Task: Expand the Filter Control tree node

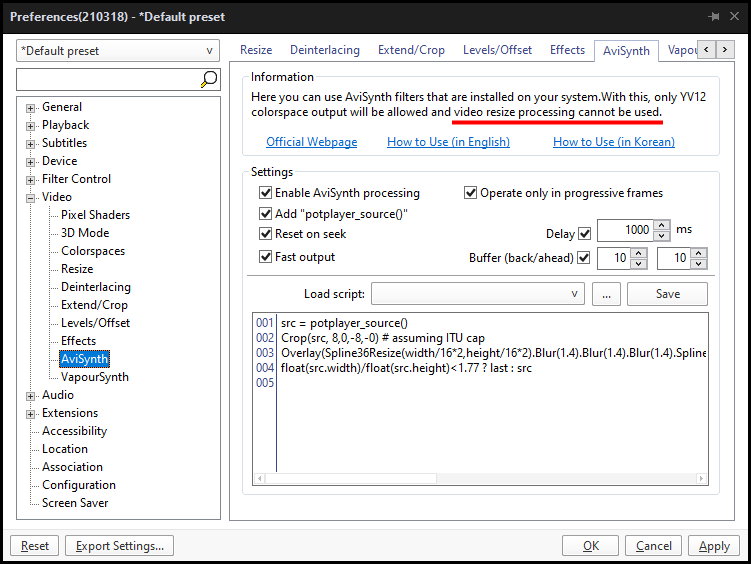Action: coord(30,180)
